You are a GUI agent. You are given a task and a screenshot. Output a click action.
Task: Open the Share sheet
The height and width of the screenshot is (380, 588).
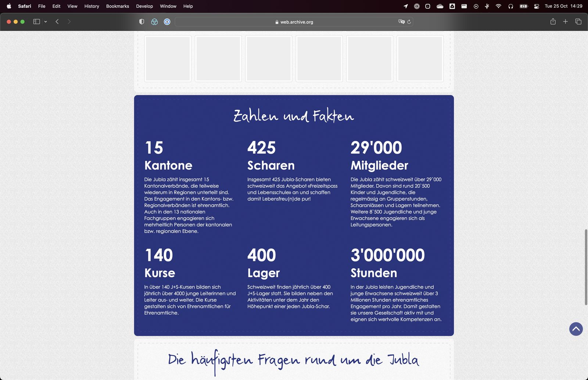coord(553,22)
